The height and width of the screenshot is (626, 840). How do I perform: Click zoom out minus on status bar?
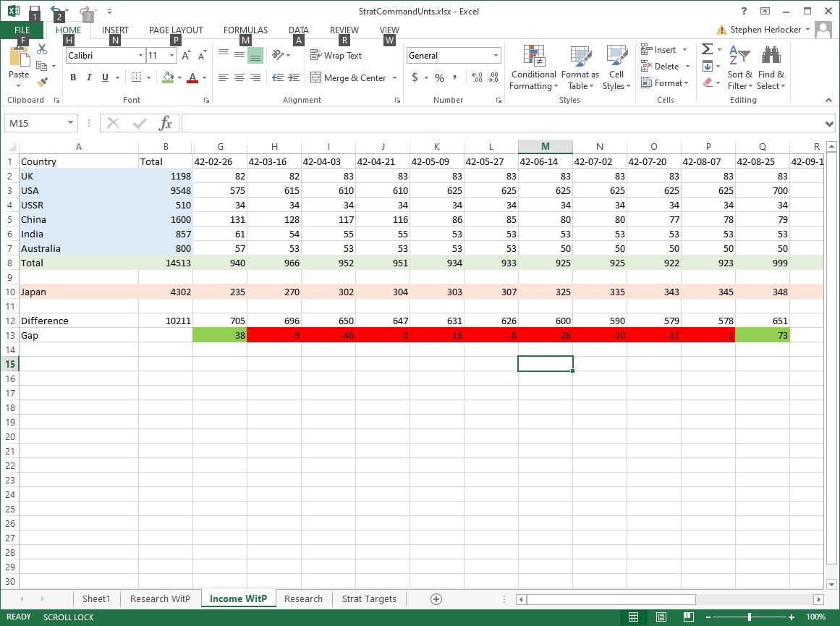708,617
